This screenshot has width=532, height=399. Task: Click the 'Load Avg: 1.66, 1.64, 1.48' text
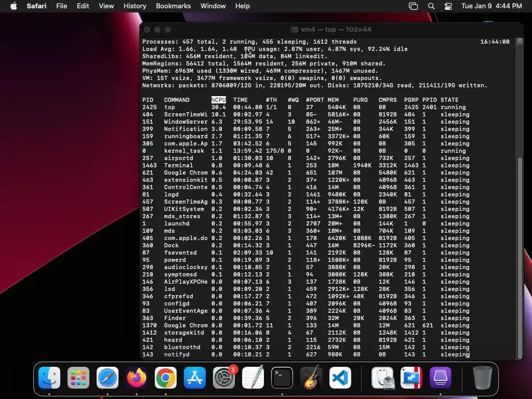point(189,49)
